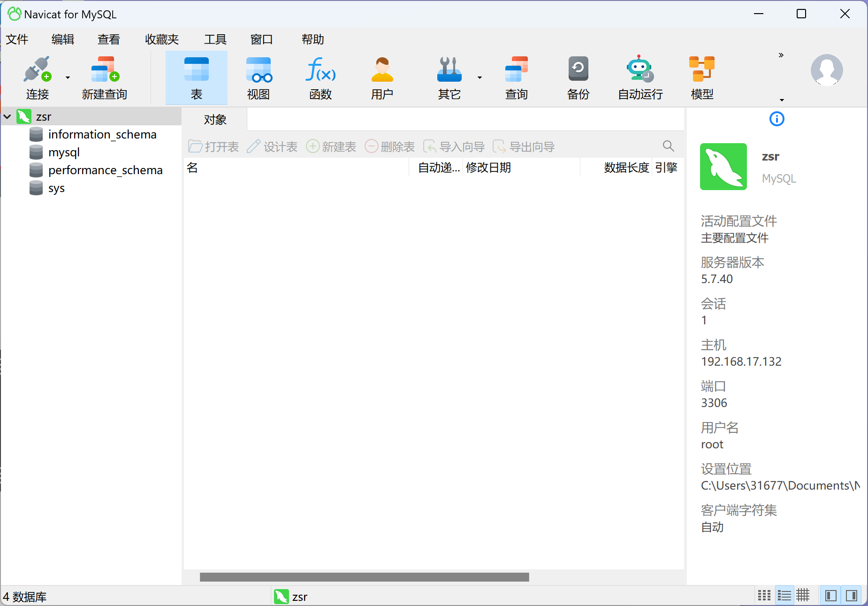
Task: Select the information_schema database
Action: (102, 134)
